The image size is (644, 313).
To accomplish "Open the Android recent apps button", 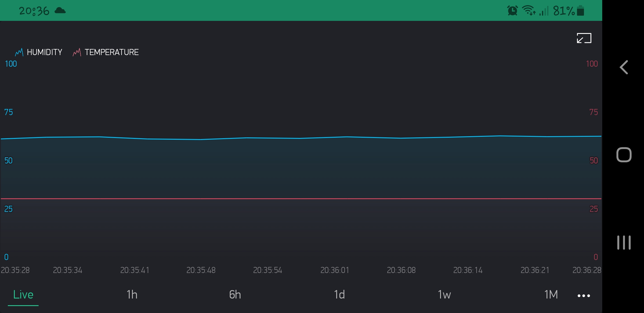I will 624,243.
